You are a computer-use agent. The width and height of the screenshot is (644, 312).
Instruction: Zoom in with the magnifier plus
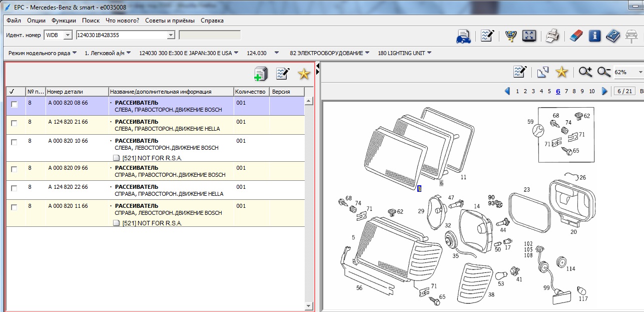coord(585,72)
